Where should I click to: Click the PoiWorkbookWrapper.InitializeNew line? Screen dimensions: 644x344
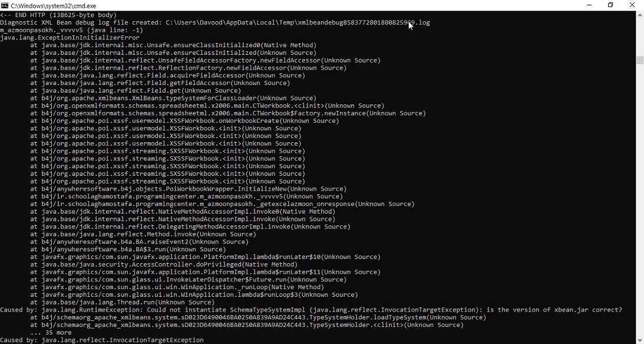(x=188, y=189)
